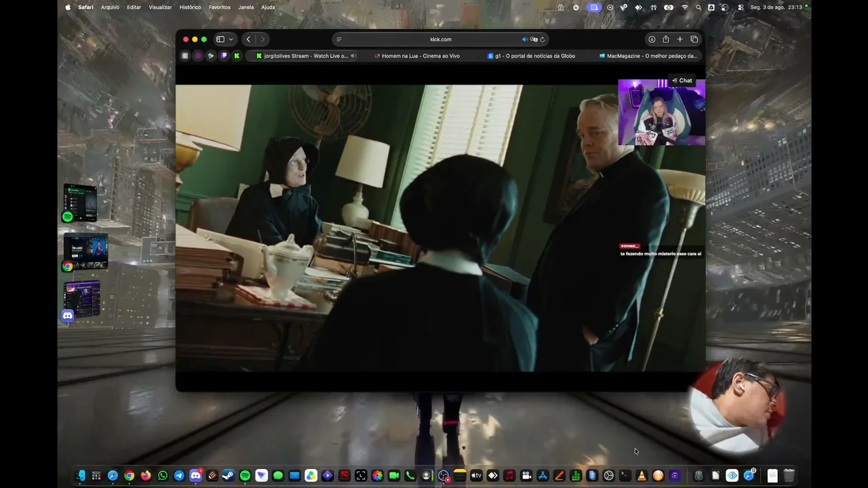868x488 pixels.
Task: Open WhatsApp from the Dock
Action: pyautogui.click(x=163, y=476)
